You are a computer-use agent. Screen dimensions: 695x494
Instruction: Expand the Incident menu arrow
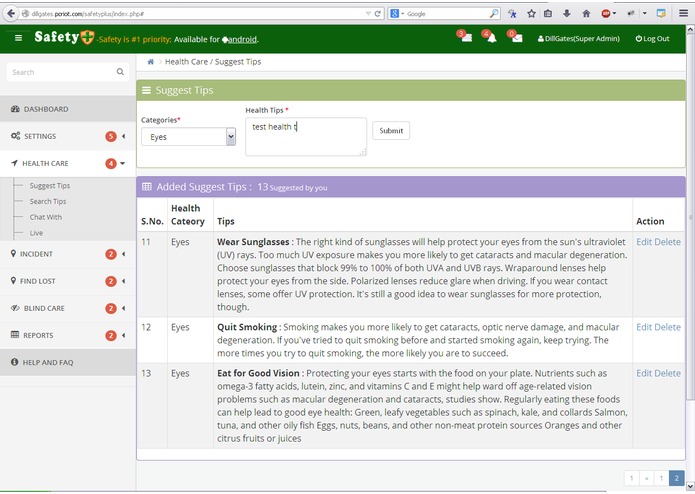click(x=124, y=254)
